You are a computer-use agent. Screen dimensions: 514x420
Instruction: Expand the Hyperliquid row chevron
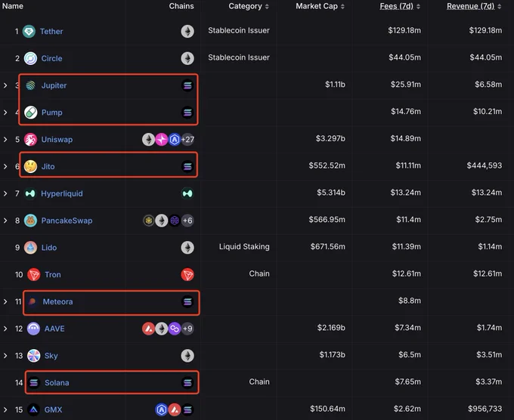[x=5, y=193]
